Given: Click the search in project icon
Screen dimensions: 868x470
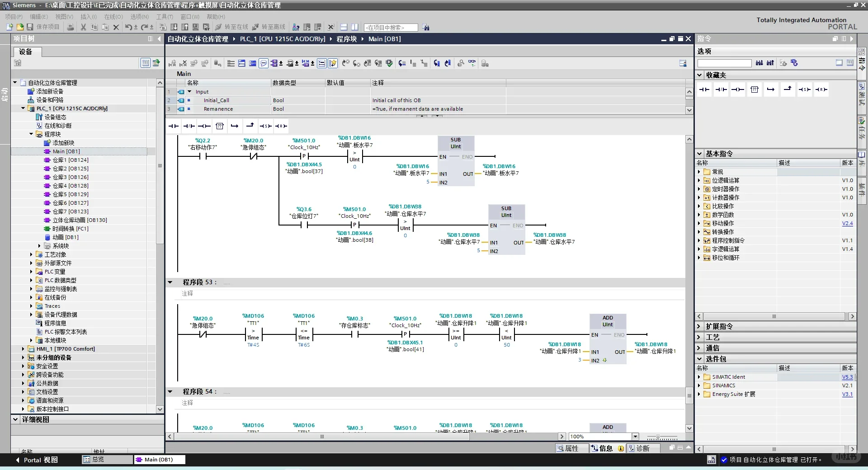Looking at the screenshot, I should coord(426,28).
